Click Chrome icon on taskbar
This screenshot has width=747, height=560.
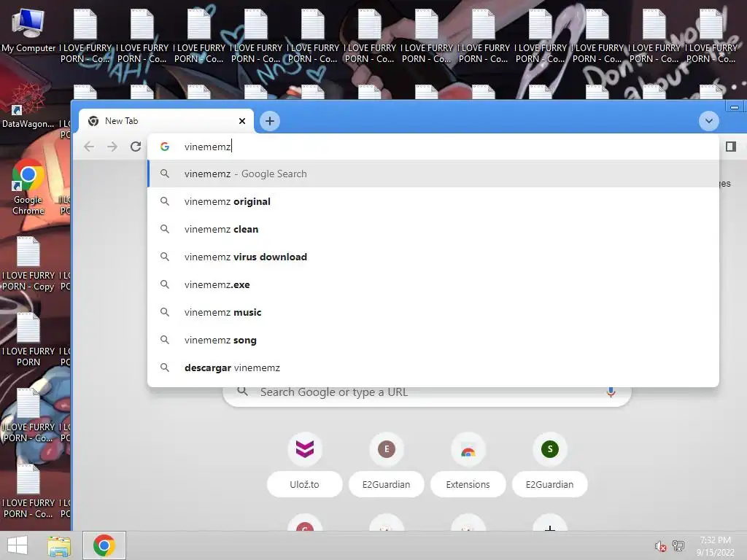point(104,545)
